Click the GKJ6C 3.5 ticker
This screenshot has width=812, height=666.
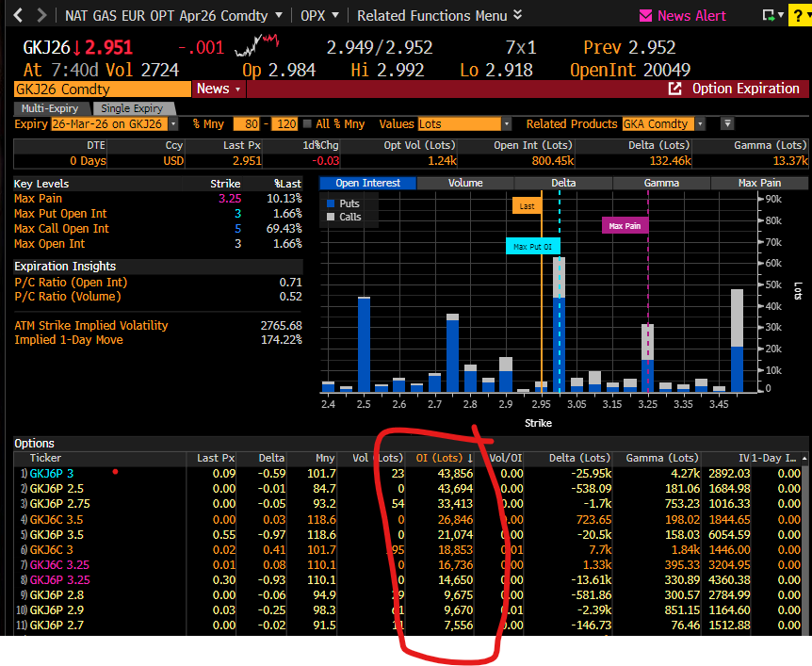point(56,519)
